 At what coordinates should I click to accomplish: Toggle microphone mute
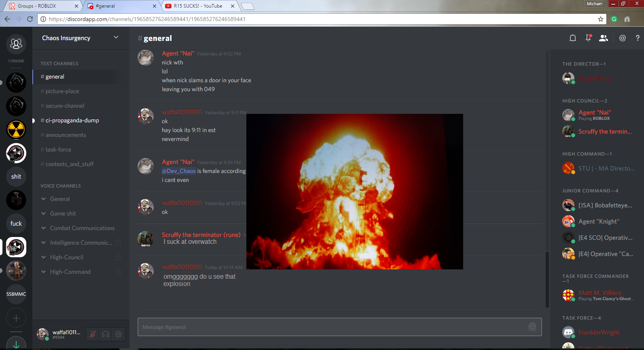93,334
